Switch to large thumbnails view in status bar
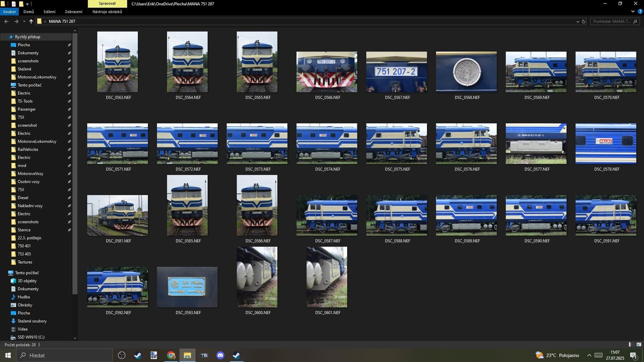Viewport: 644px width, 362px height. tap(639, 344)
